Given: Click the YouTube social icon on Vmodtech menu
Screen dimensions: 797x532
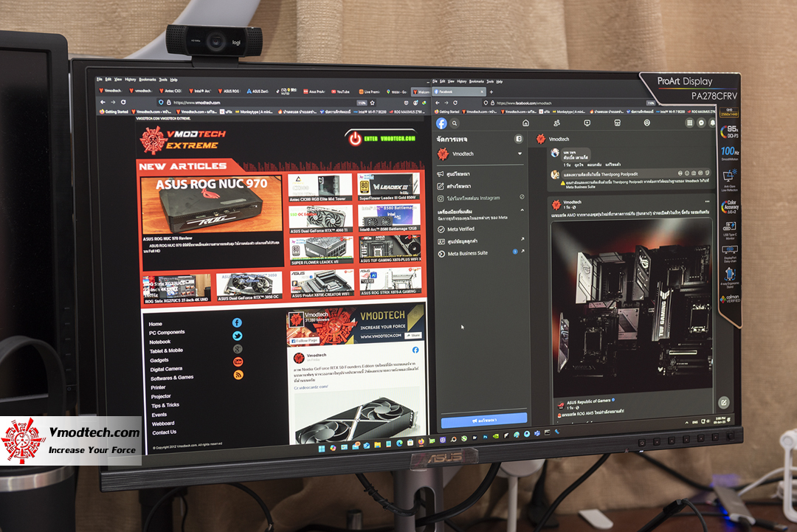Looking at the screenshot, I should pyautogui.click(x=238, y=362).
